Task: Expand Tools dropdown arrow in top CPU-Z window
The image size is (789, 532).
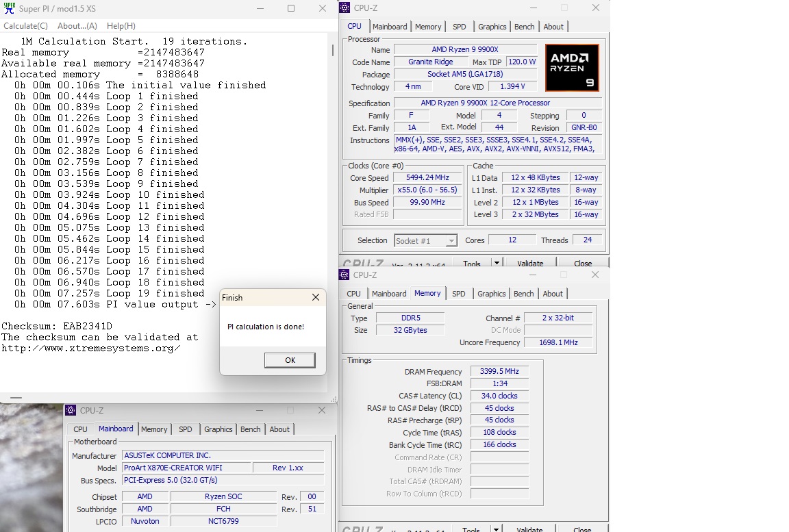Action: pos(497,263)
